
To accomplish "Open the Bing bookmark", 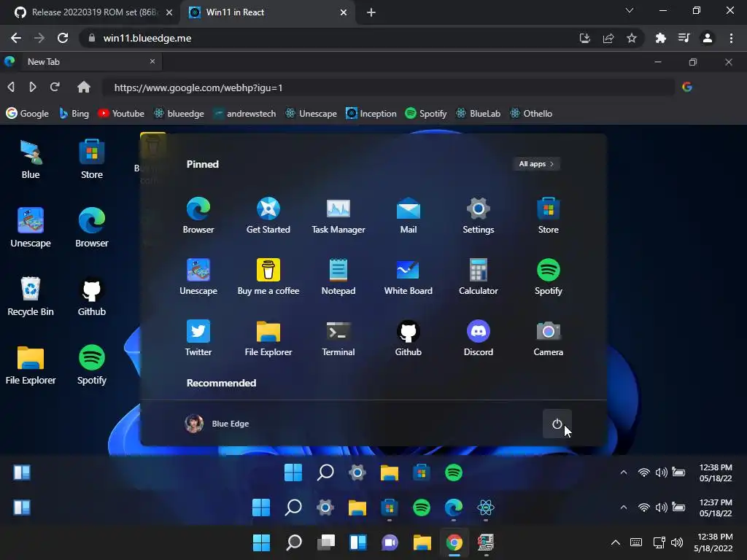I will click(74, 113).
